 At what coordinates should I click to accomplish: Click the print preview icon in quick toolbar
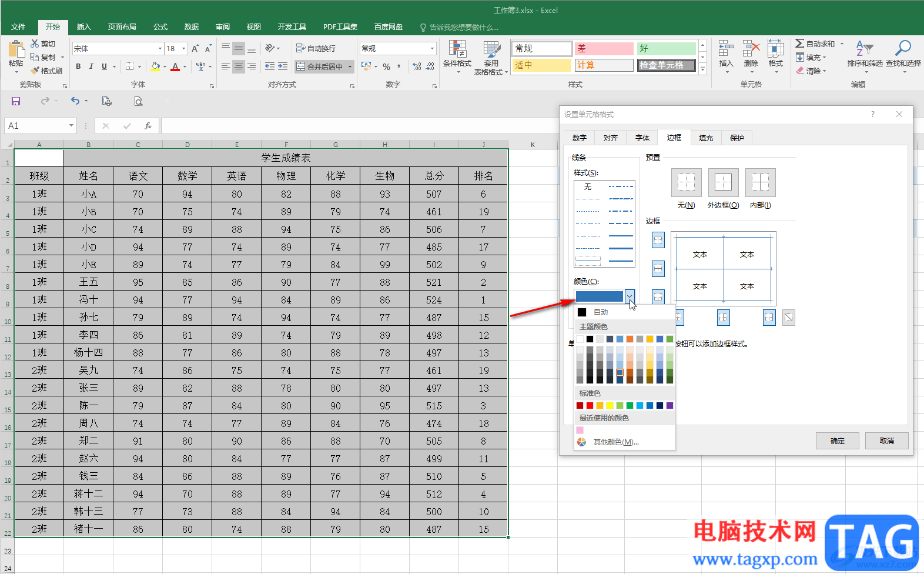138,101
